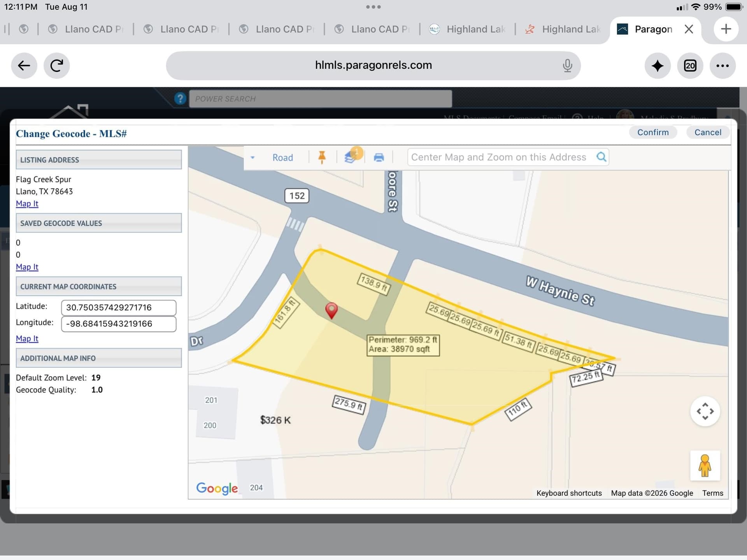Tap the microphone icon in the address bar
This screenshot has height=560, width=747.
[567, 65]
